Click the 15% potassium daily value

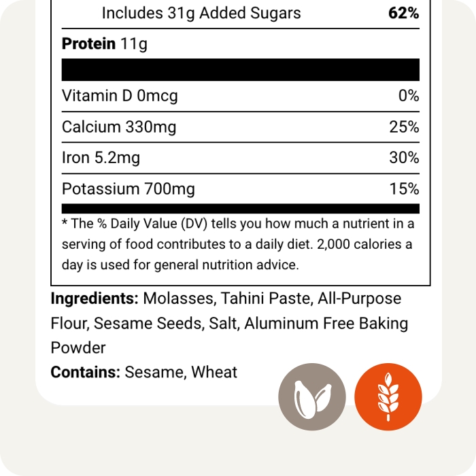[x=405, y=189]
